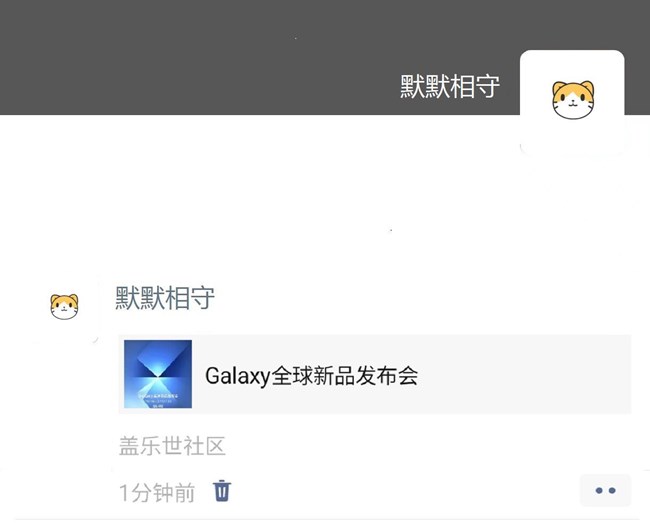Open the shared Galaxy发布会 article card
Viewport: 650px width, 526px height.
[x=375, y=374]
